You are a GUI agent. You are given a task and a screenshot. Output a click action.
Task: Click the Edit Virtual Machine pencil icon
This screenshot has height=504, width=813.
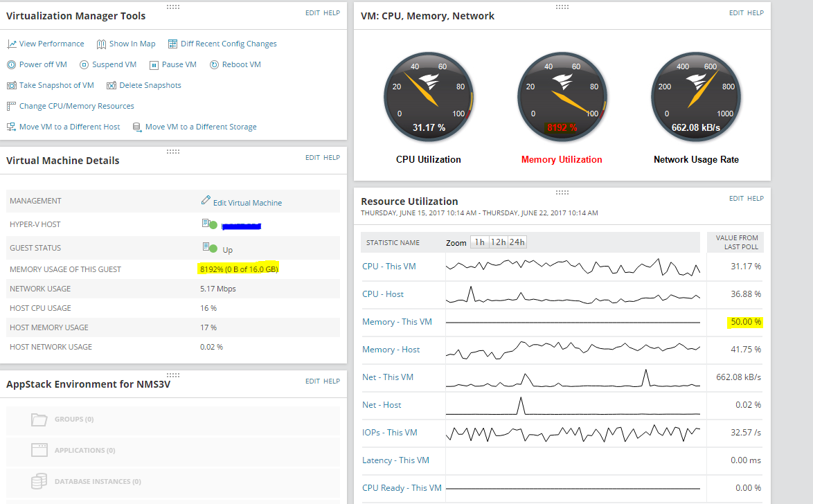[206, 200]
